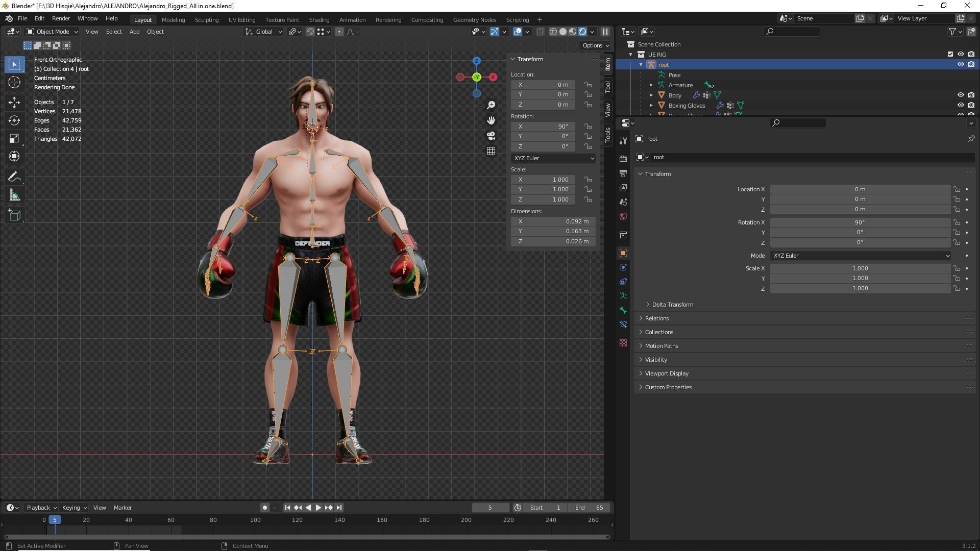Open Modifier properties wrench tab

[623, 141]
